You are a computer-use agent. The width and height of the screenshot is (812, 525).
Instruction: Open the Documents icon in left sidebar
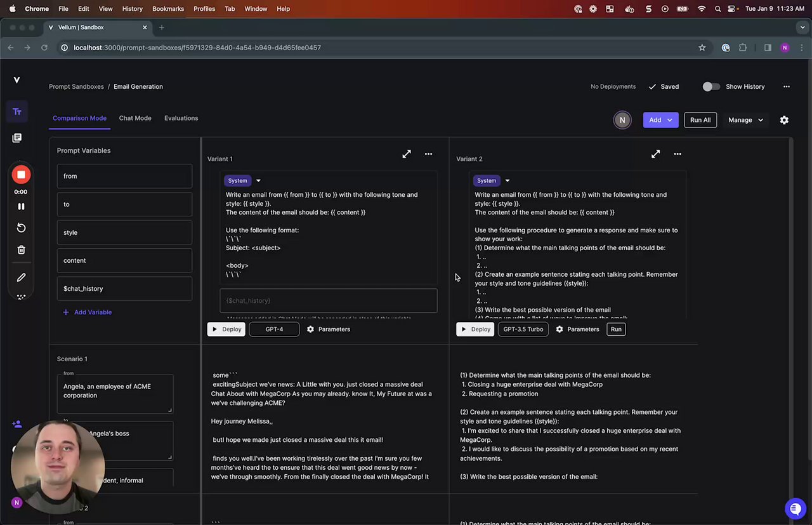point(17,138)
